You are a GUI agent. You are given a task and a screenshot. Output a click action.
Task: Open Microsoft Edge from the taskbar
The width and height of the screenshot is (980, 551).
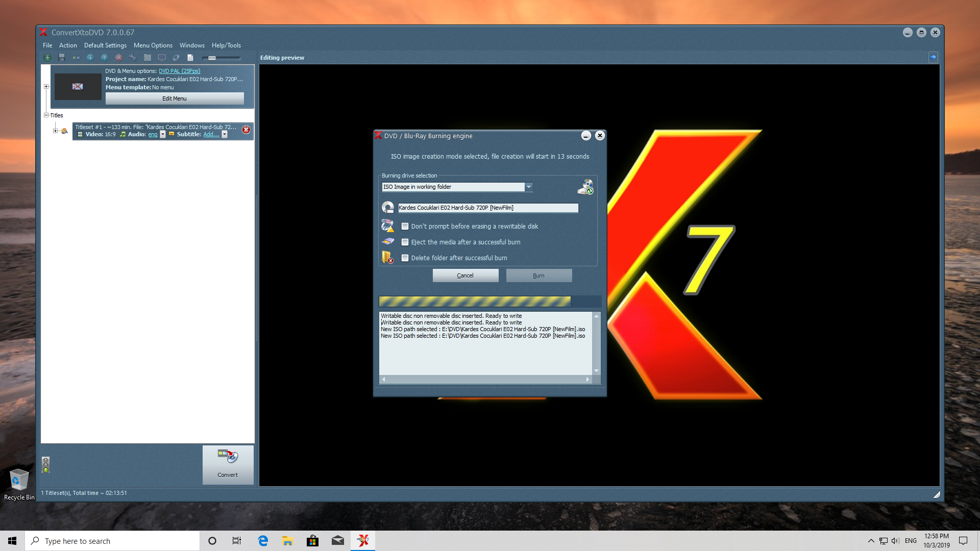click(x=263, y=541)
